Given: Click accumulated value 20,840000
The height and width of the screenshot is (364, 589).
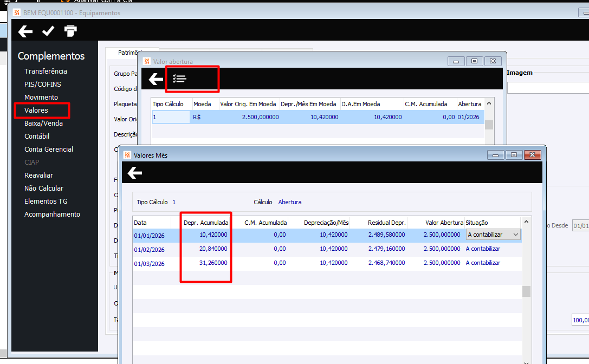Looking at the screenshot, I should [x=213, y=249].
